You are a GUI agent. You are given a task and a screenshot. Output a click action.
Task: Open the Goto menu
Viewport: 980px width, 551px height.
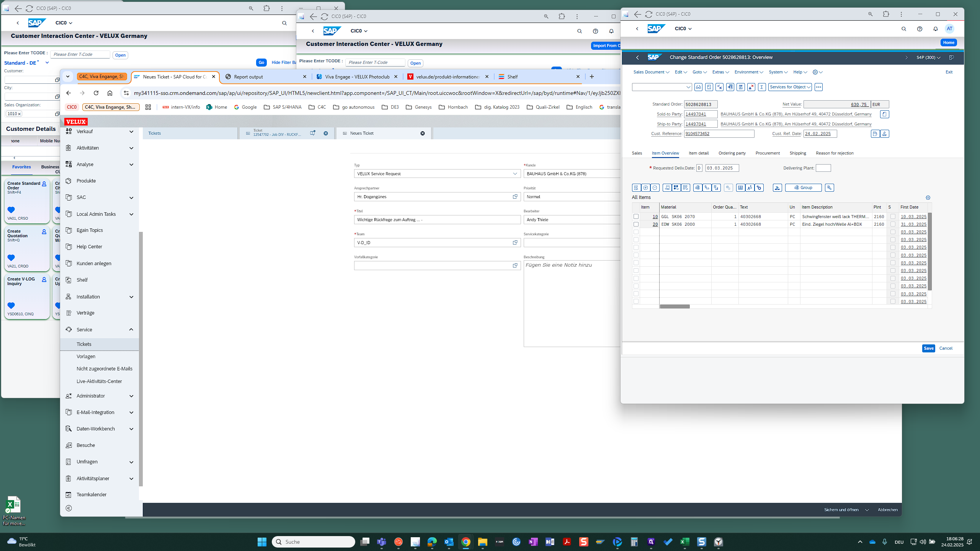(699, 72)
